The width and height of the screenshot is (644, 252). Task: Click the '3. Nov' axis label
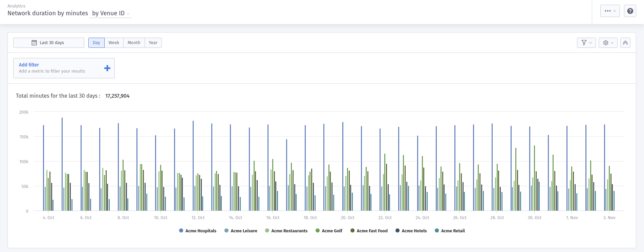[x=609, y=218]
